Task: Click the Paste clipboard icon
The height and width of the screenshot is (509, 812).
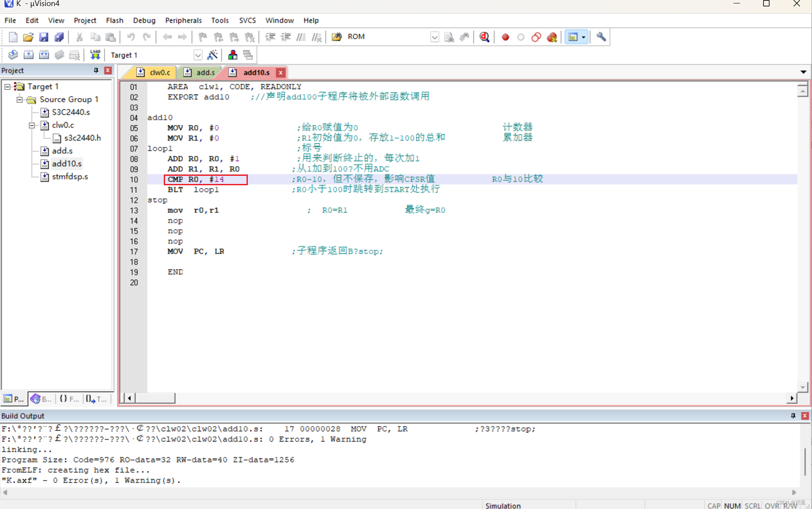Action: [111, 37]
